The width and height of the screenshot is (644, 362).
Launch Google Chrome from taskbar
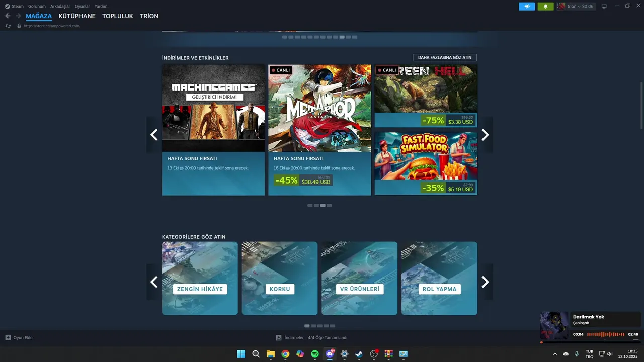[x=285, y=354]
